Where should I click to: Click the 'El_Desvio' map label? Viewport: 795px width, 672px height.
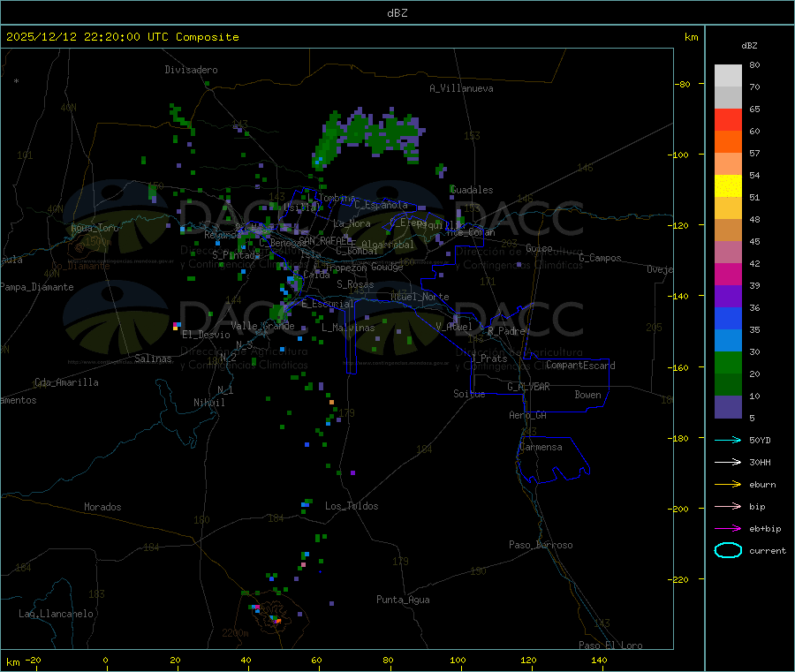tap(206, 335)
